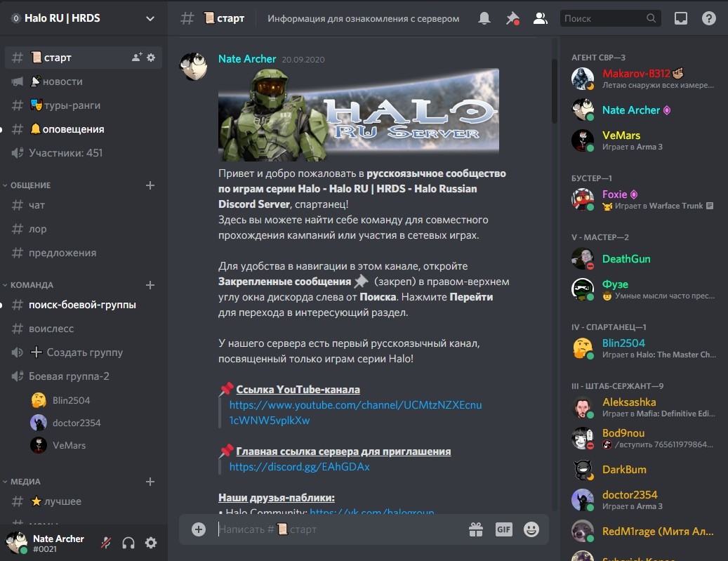Screen dimensions: 728x561
Task: Open the inbox icon in header
Action: click(x=681, y=18)
